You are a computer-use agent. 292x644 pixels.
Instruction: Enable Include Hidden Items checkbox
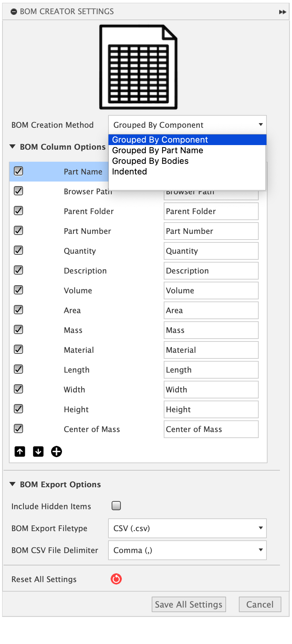(116, 506)
